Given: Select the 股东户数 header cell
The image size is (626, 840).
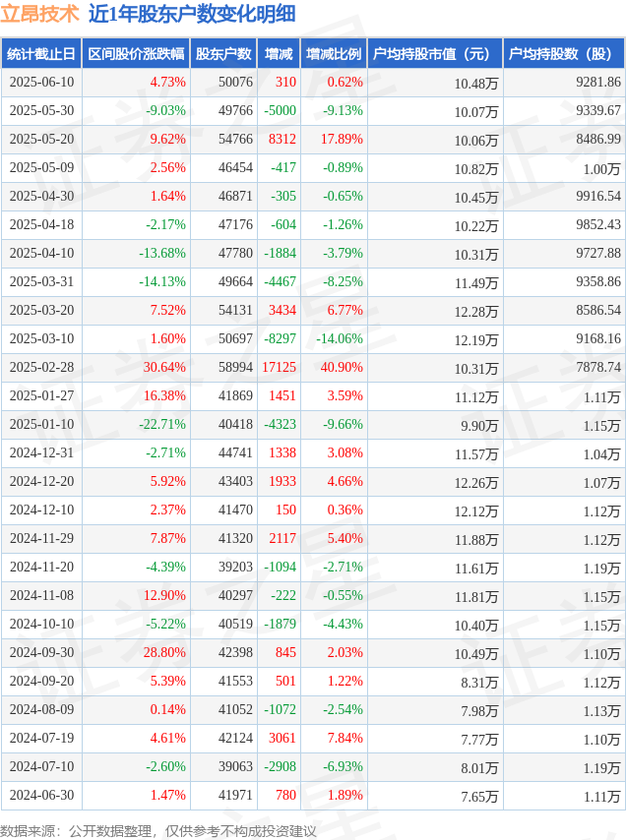Looking at the screenshot, I should 223,53.
